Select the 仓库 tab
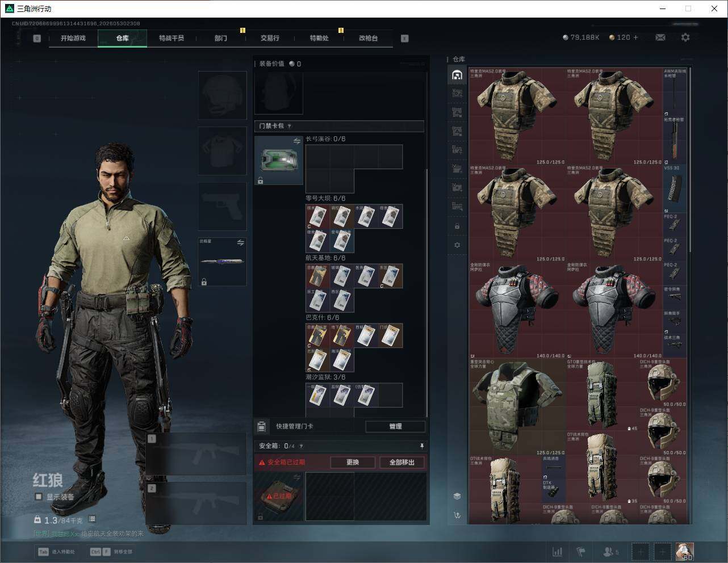The width and height of the screenshot is (728, 563). [x=122, y=38]
